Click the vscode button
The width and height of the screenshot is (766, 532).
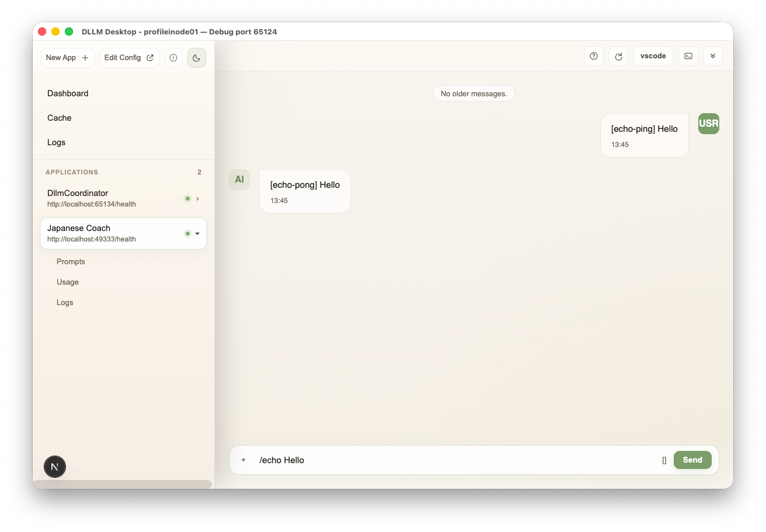653,56
